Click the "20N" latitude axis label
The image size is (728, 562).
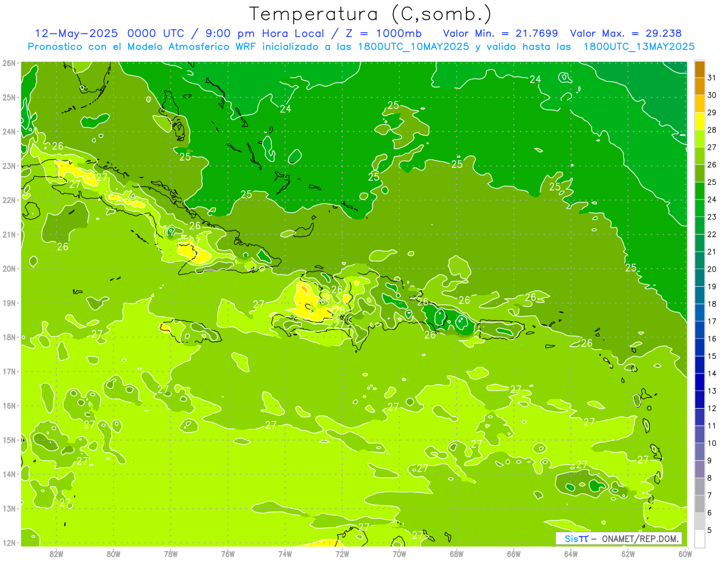pyautogui.click(x=9, y=269)
